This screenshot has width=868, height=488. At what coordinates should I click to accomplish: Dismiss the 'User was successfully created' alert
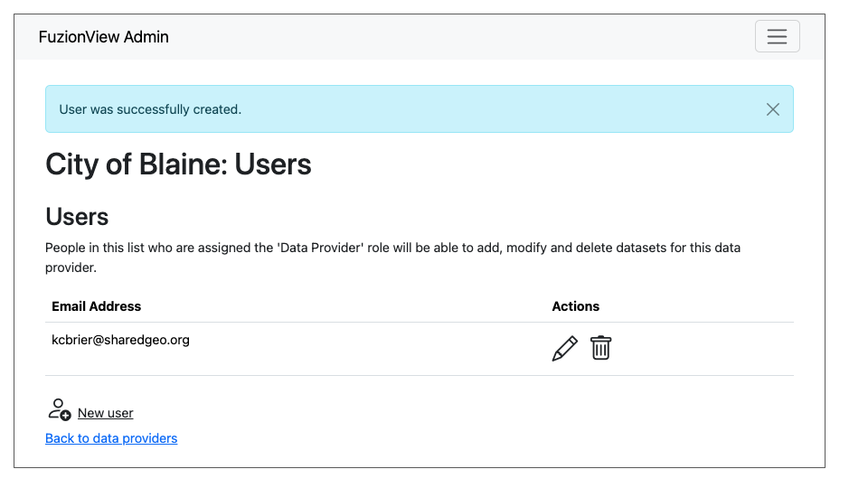(773, 109)
